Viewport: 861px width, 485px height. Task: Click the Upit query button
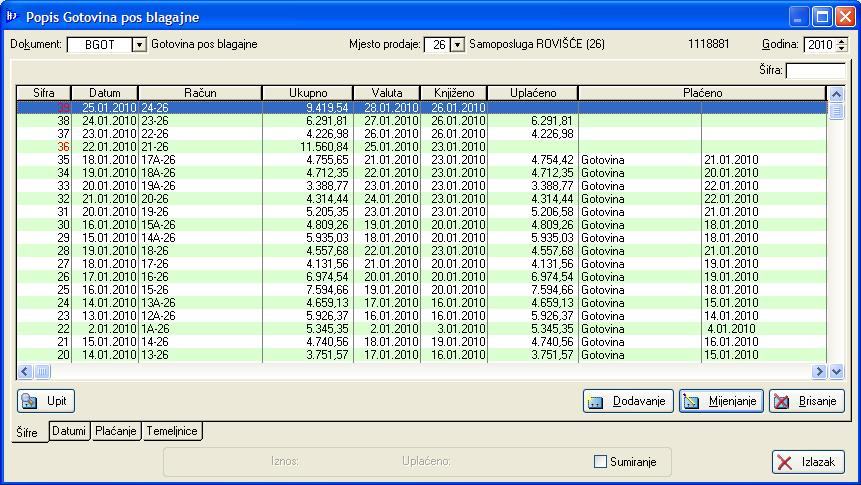[46, 401]
